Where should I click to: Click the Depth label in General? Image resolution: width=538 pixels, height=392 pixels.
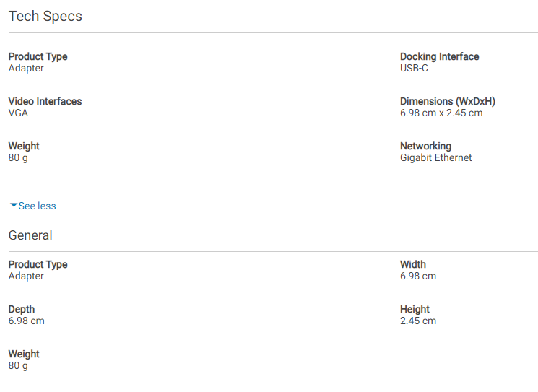(22, 309)
